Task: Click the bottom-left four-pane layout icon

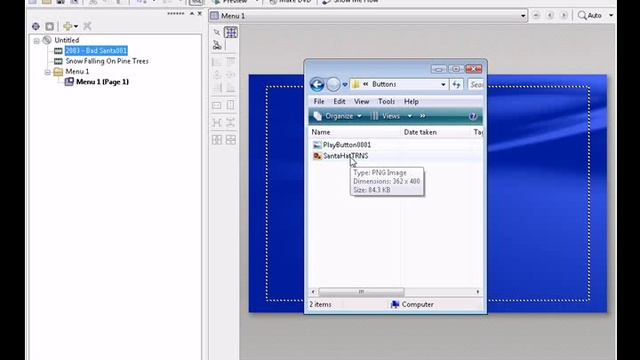Action: [217, 140]
